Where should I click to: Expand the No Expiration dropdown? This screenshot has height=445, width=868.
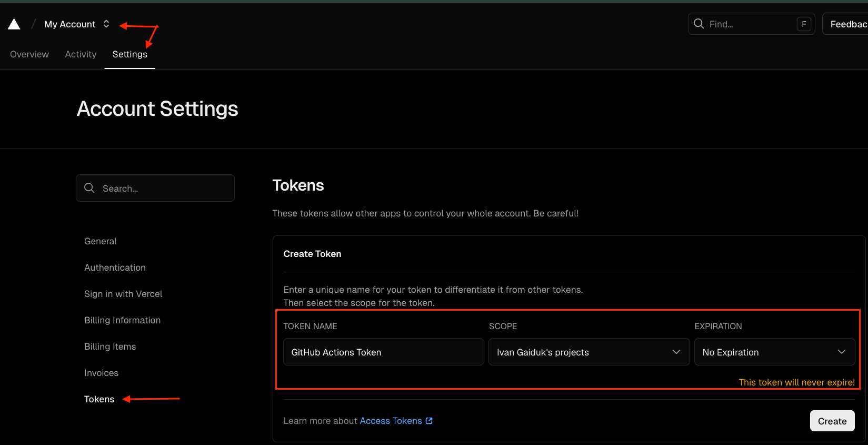click(774, 352)
